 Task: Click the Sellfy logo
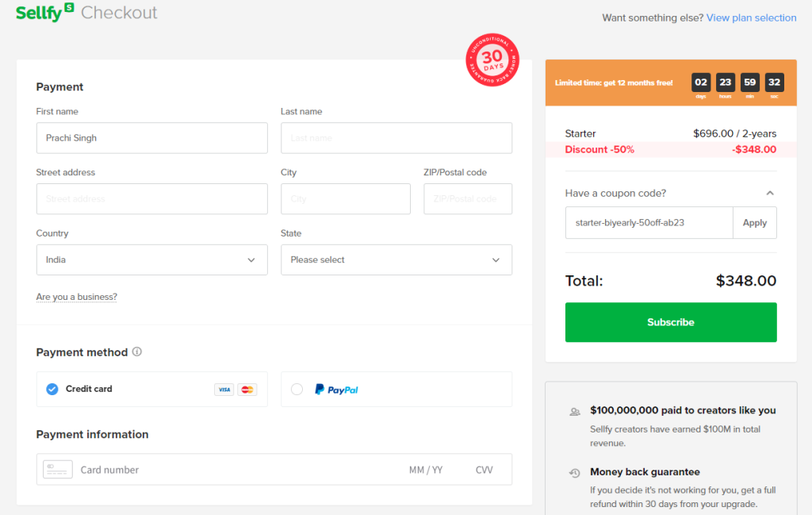tap(44, 13)
